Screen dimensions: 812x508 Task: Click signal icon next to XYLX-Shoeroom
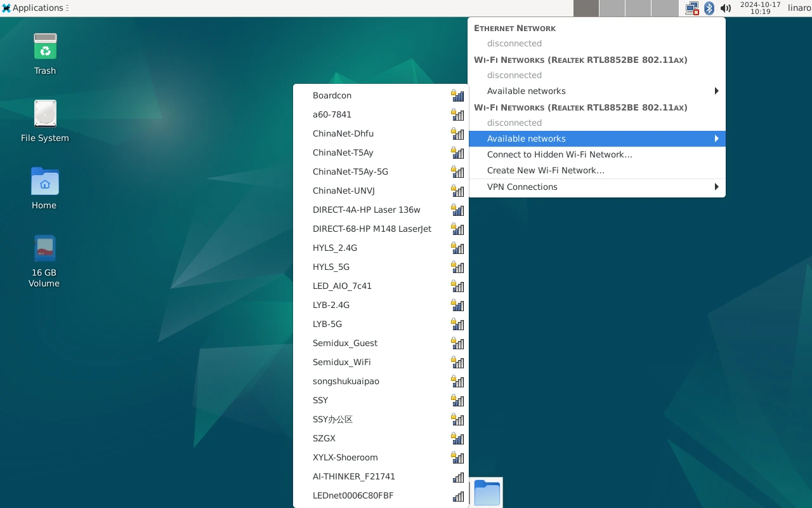pyautogui.click(x=457, y=457)
